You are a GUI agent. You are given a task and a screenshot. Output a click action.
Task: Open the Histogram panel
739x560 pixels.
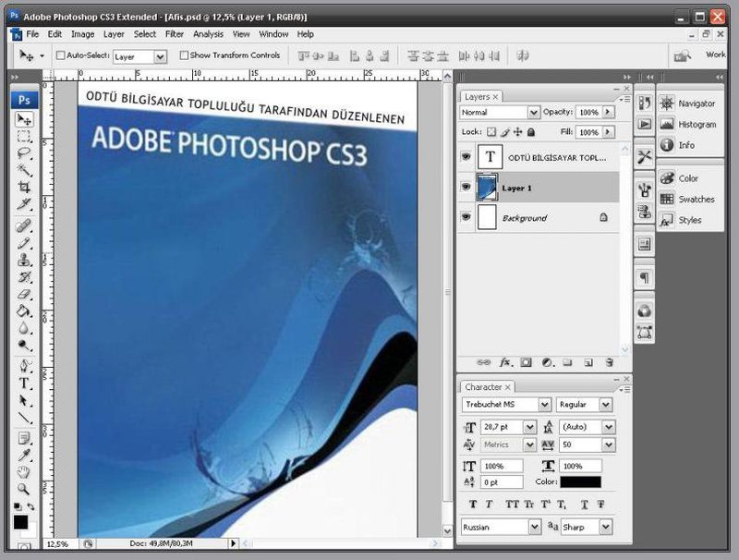click(x=697, y=124)
